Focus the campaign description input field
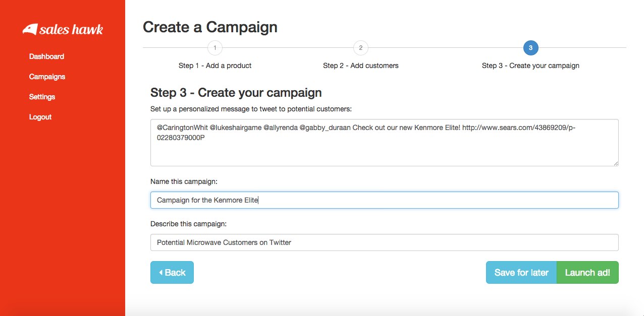Viewport: 644px width, 316px height. coord(384,242)
